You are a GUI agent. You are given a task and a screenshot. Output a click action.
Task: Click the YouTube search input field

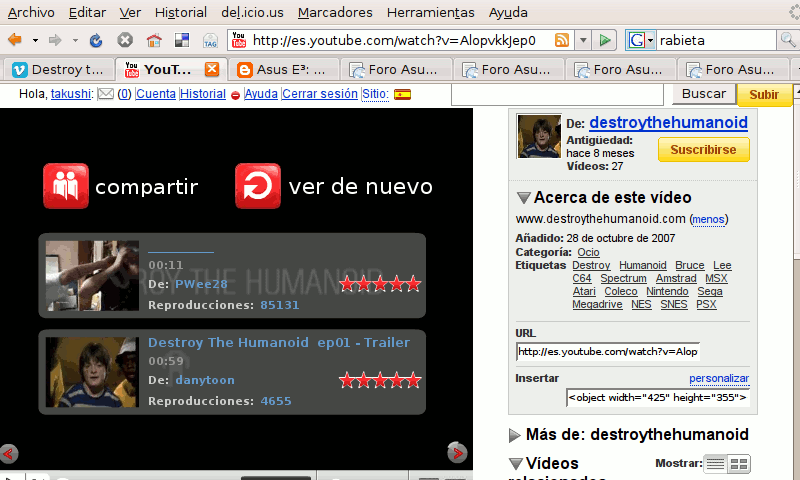557,95
